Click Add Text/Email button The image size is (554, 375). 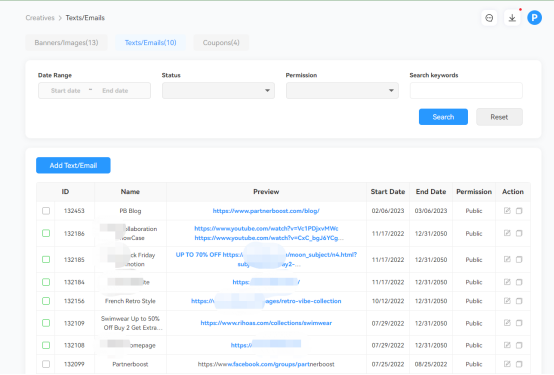[x=73, y=165]
